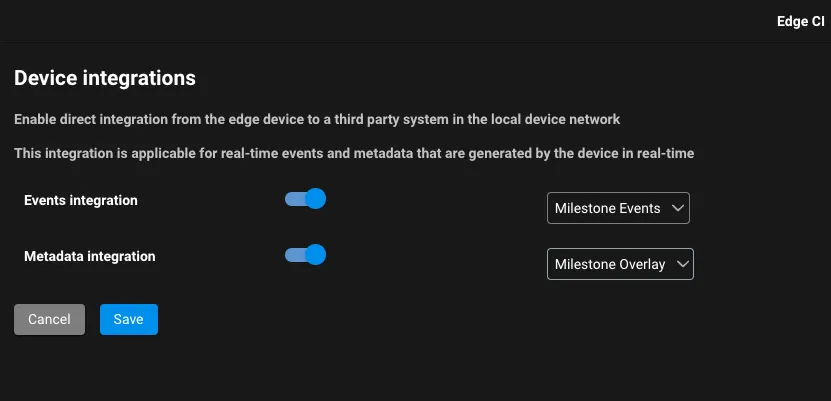Click the blue knob of Events integration toggle
The width and height of the screenshot is (831, 401).
(x=315, y=199)
